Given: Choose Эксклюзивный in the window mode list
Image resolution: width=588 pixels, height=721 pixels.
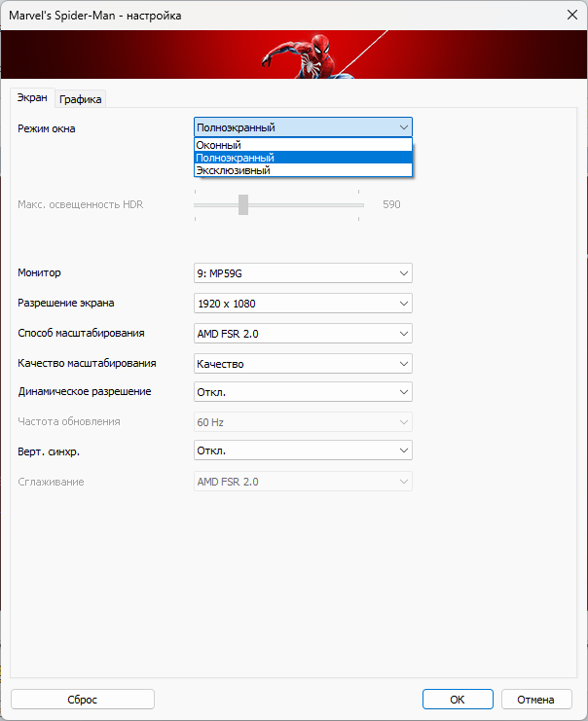Looking at the screenshot, I should coord(303,170).
